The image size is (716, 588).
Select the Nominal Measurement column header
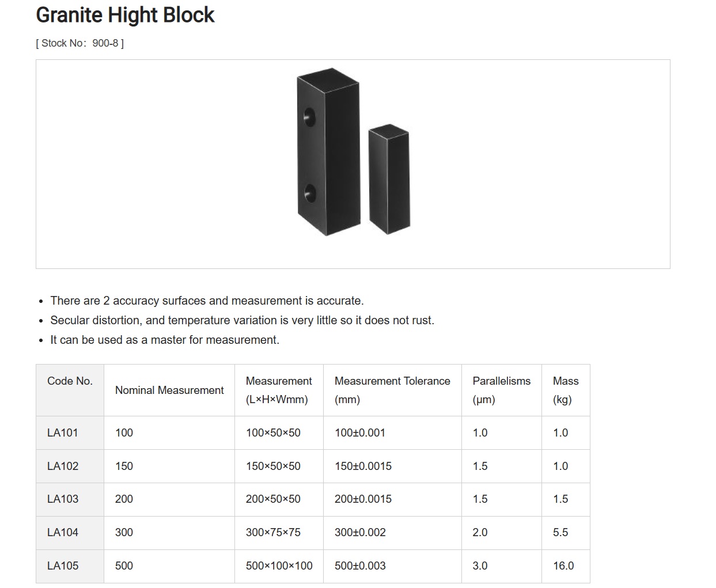(x=169, y=390)
